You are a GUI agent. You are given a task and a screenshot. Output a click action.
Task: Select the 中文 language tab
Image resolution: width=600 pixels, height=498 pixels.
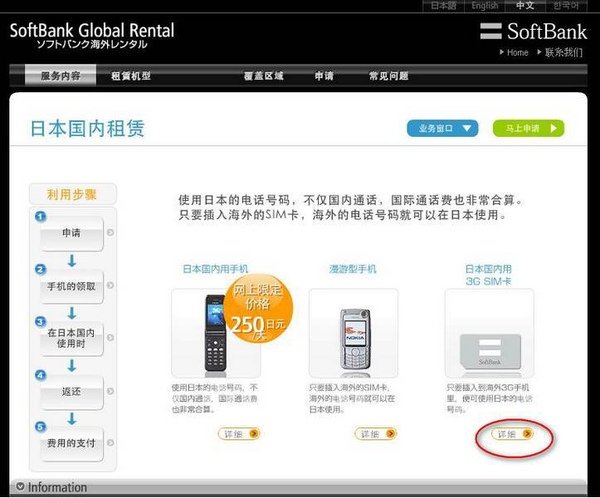tap(525, 6)
